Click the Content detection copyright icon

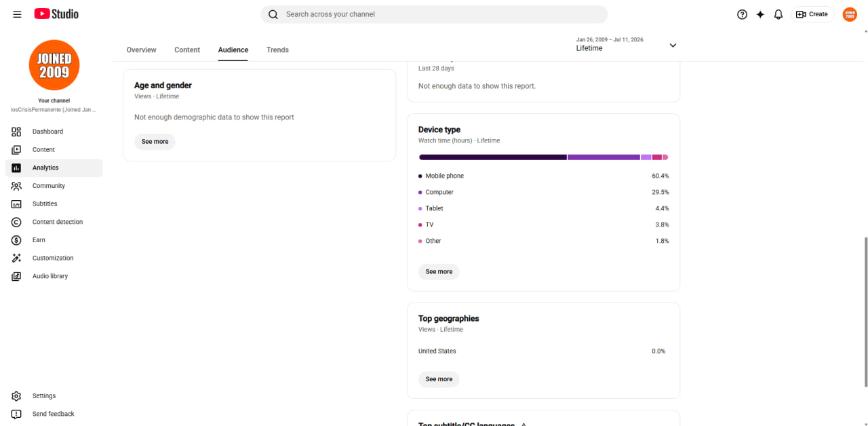point(16,222)
